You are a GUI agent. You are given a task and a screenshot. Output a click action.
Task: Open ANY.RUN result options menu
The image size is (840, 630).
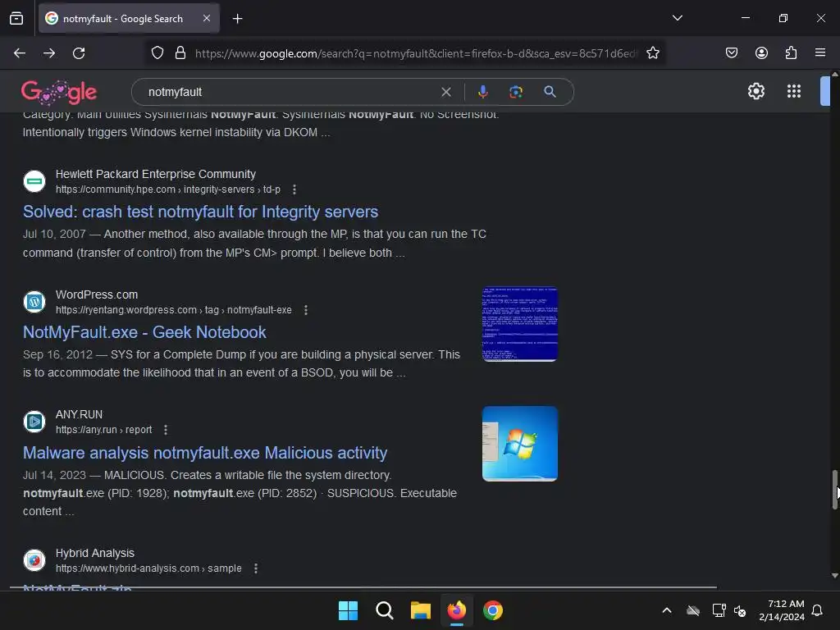click(166, 430)
